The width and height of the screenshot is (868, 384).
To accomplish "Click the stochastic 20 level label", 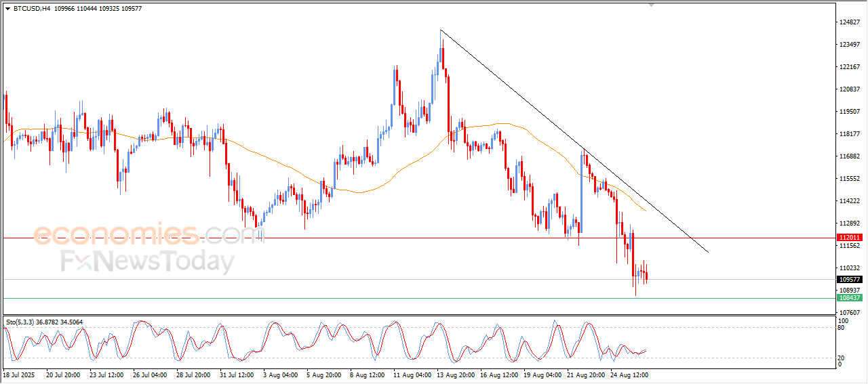I will pyautogui.click(x=842, y=358).
